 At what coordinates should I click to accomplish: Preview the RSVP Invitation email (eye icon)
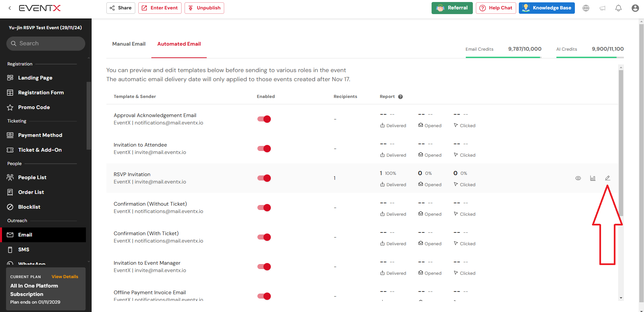tap(578, 178)
